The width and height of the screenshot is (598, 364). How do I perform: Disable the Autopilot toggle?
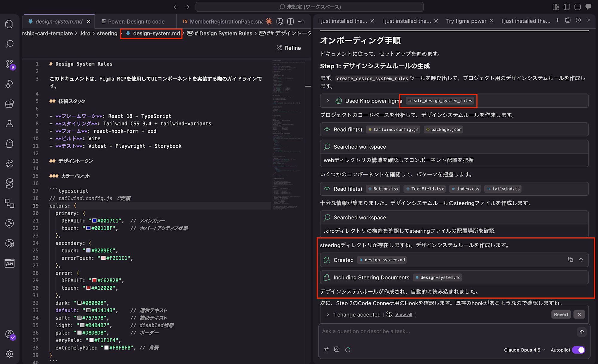579,350
